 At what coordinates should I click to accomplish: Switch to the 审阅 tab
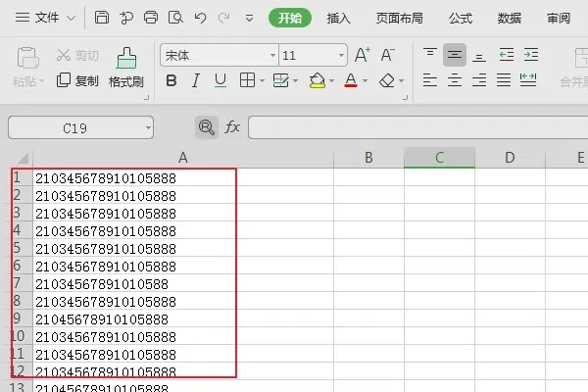(559, 18)
